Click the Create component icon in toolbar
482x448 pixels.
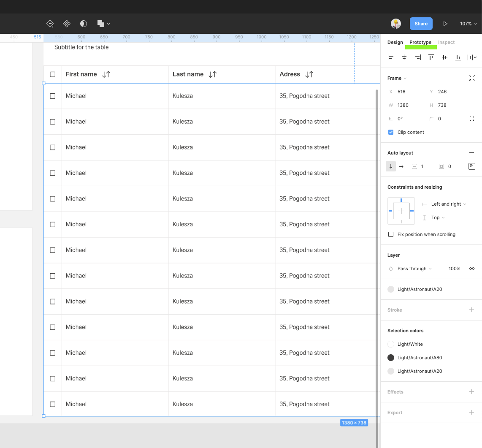(x=67, y=24)
